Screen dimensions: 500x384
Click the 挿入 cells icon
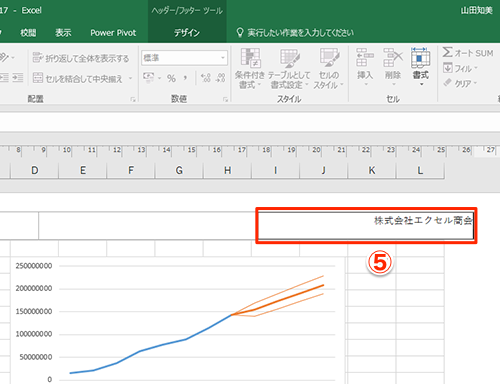click(365, 57)
